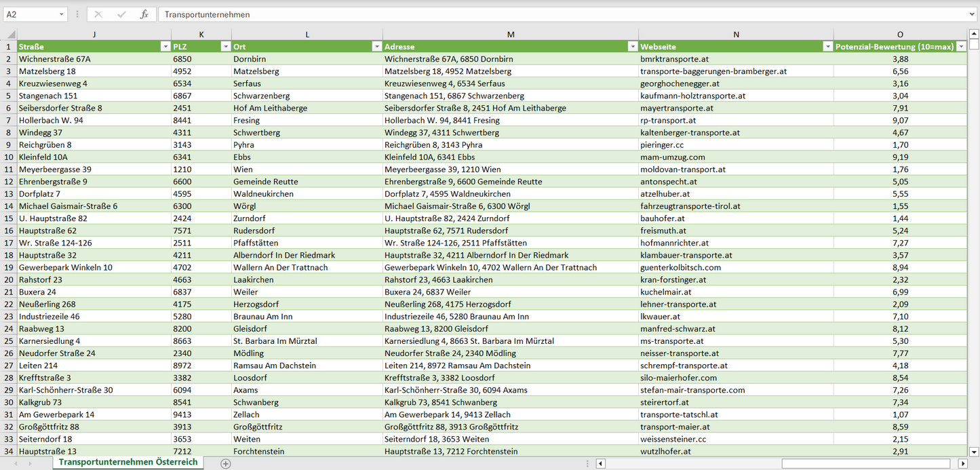The width and height of the screenshot is (980, 470).
Task: Click the Cancel X icon in formula bar
Action: point(98,14)
